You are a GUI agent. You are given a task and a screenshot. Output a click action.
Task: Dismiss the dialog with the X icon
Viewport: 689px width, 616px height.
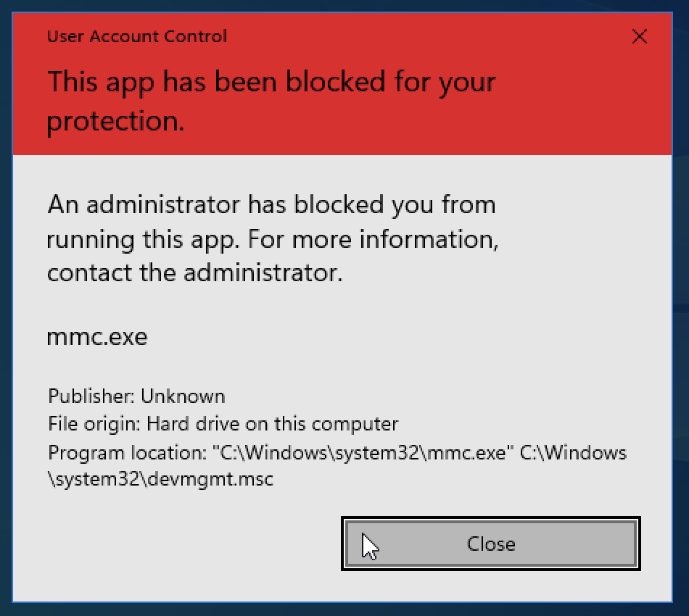(639, 36)
